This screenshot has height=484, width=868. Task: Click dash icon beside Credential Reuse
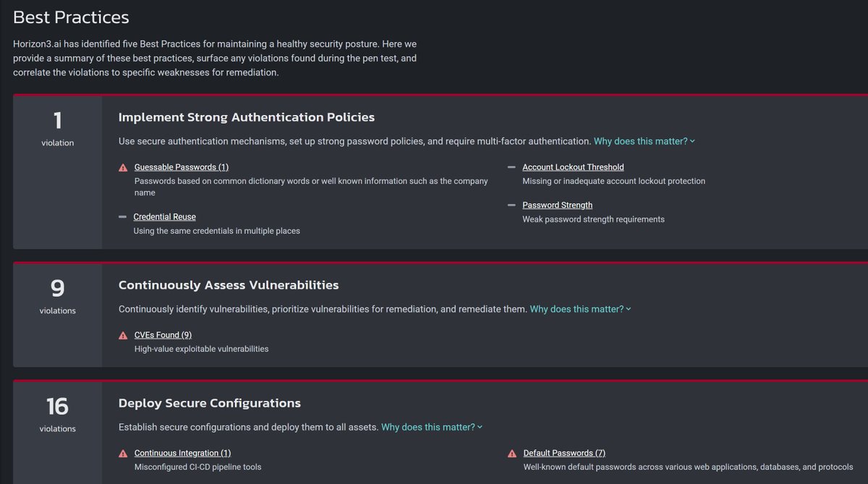coord(122,217)
